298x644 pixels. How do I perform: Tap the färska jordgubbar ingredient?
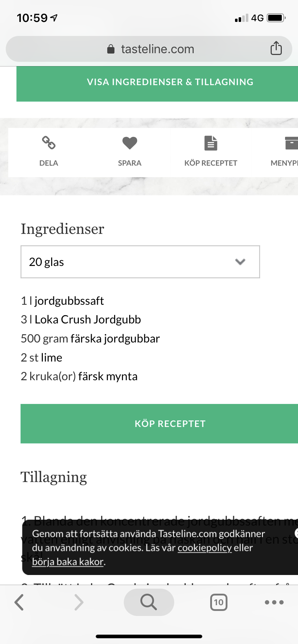pos(115,339)
